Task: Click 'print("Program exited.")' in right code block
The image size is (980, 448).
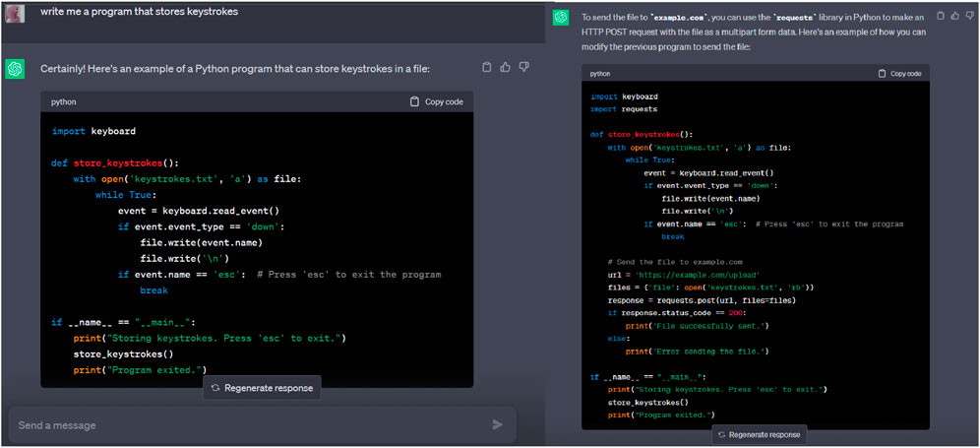Action: pyautogui.click(x=660, y=415)
